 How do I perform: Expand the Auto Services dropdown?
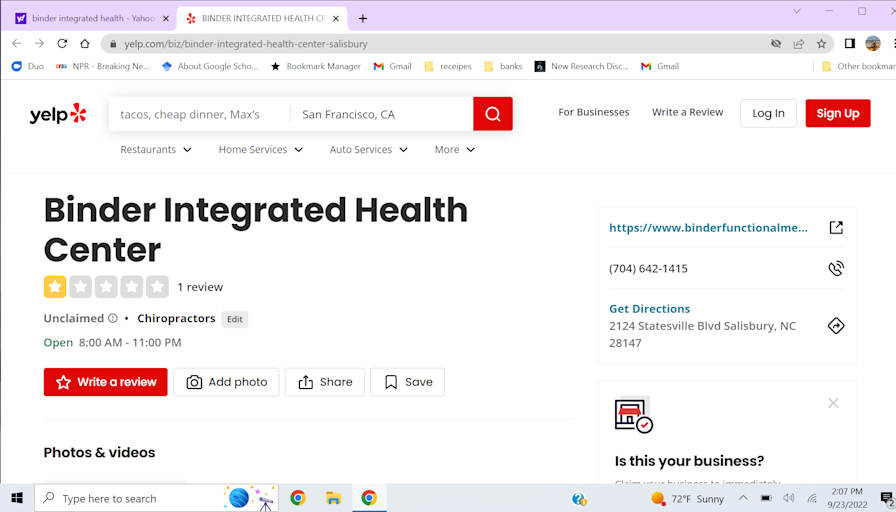tap(369, 150)
